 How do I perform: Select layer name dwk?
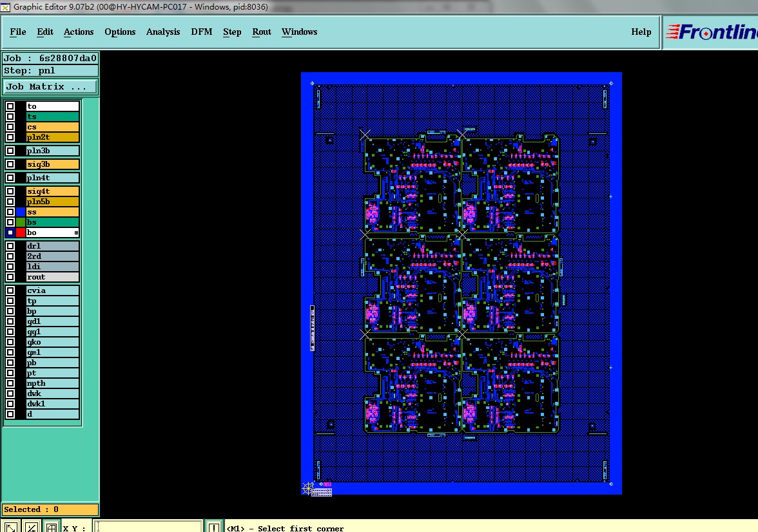[x=53, y=394]
